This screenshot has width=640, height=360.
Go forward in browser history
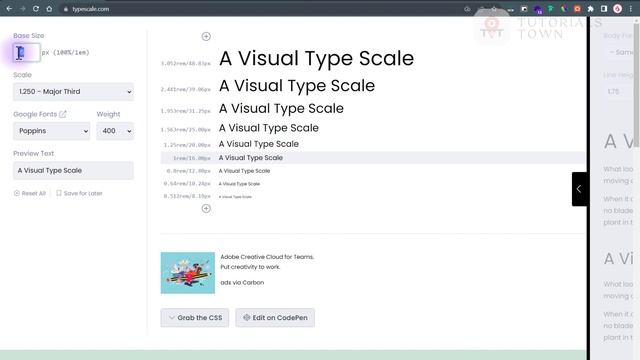click(22, 9)
